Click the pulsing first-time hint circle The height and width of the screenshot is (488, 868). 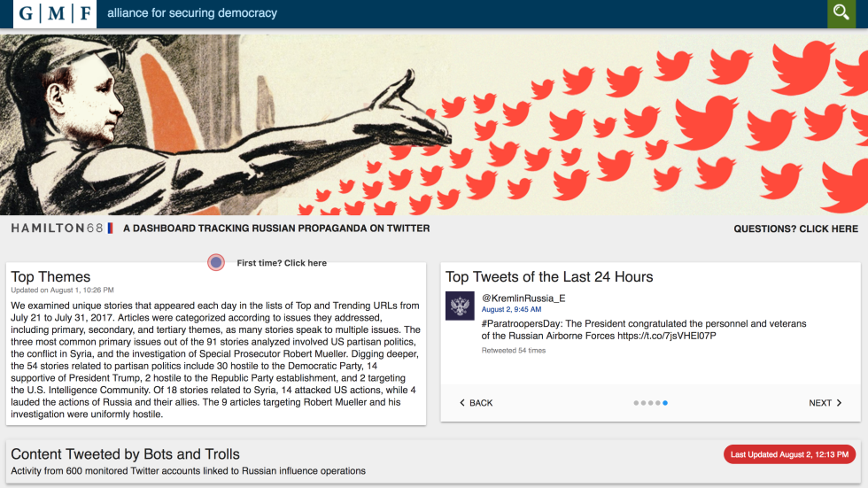(x=216, y=262)
